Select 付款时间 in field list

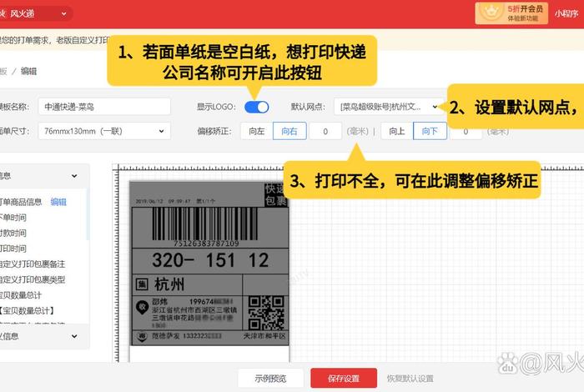pyautogui.click(x=13, y=233)
